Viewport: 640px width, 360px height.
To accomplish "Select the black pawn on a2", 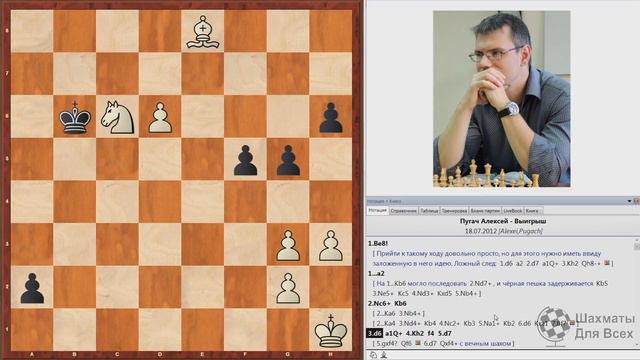I will (32, 289).
